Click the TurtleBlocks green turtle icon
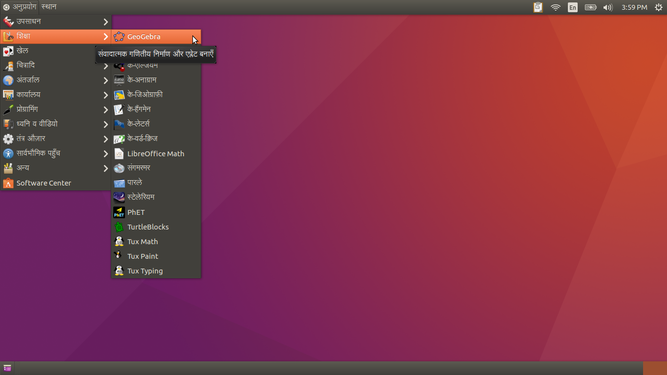The height and width of the screenshot is (375, 667). [119, 227]
